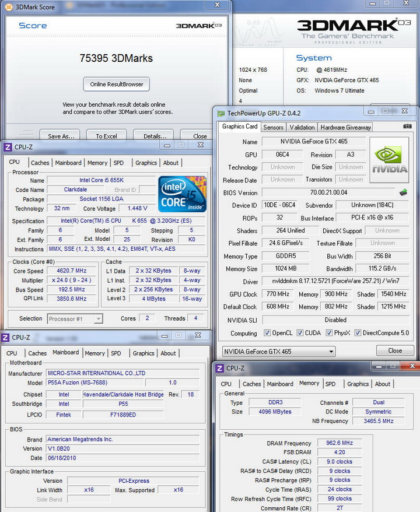Click the Multiplier x 24.0 ( 9 - 24 ) value
This screenshot has height=512, width=420.
(x=72, y=280)
